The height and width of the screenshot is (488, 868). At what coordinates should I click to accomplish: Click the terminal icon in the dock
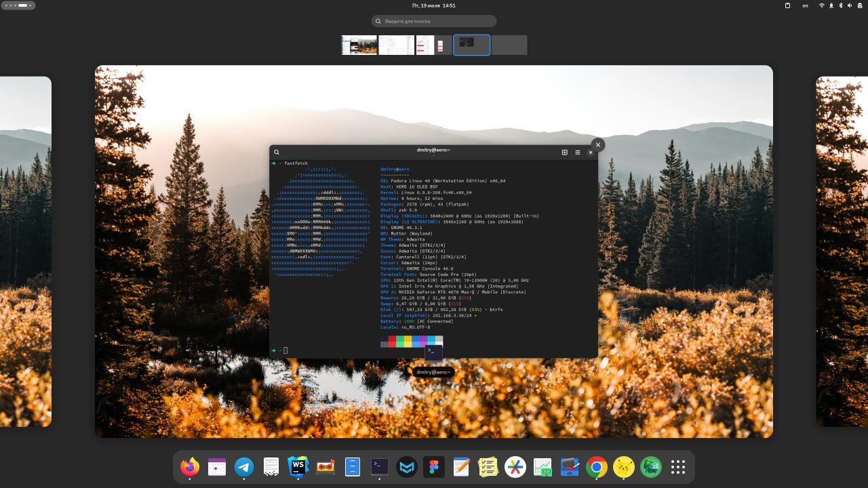pos(380,466)
